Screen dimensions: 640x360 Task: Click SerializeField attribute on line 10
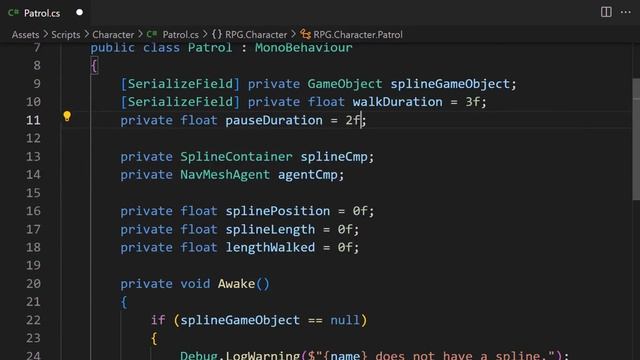pos(180,102)
